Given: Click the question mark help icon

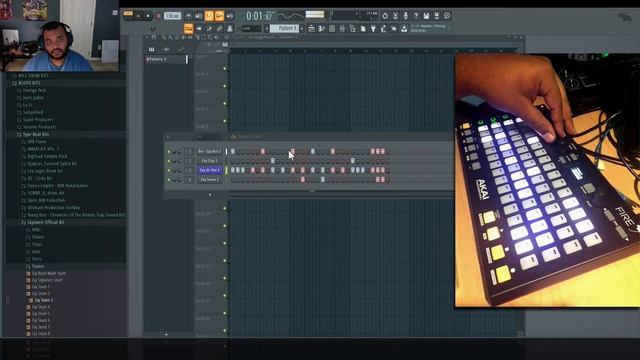Looking at the screenshot, I should tap(416, 16).
